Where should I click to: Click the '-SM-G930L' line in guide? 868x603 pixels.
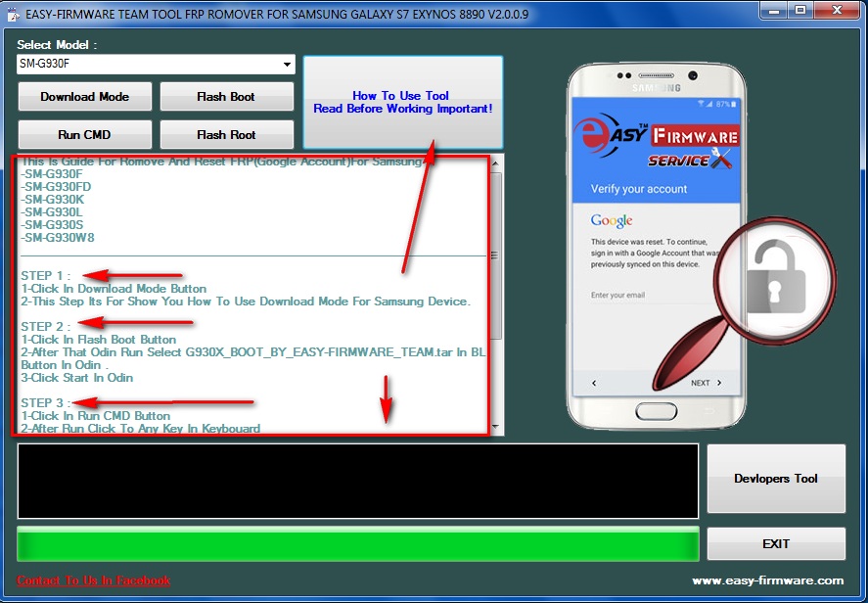(52, 212)
